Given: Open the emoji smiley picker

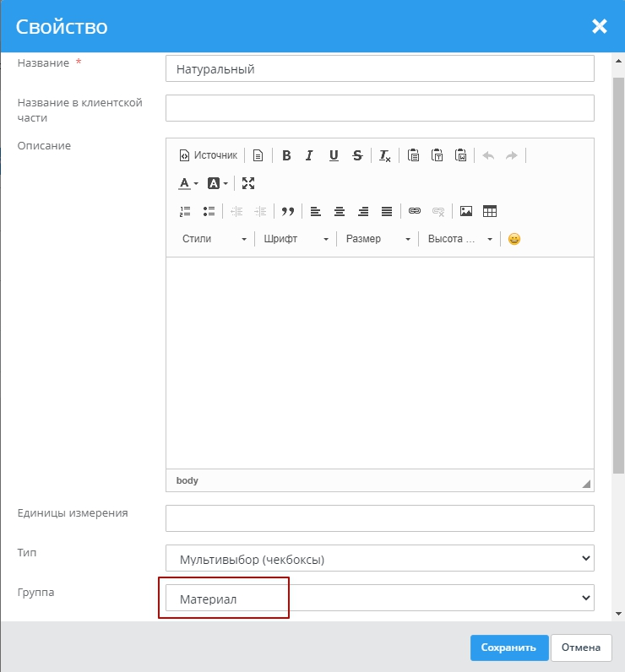Looking at the screenshot, I should (x=514, y=239).
